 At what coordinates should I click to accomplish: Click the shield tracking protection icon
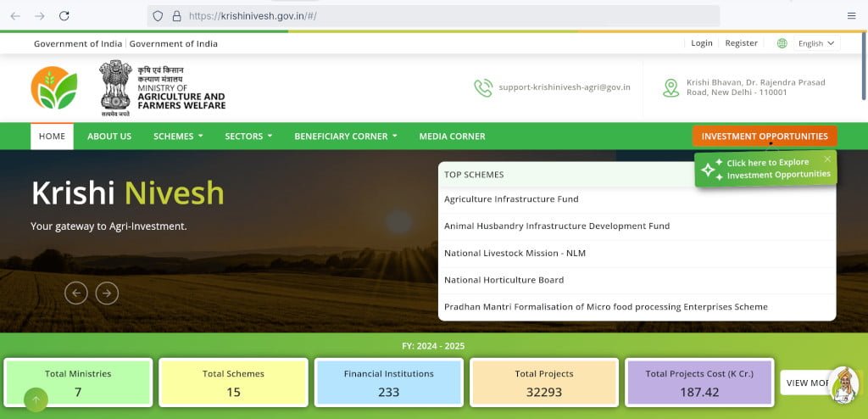coord(158,16)
